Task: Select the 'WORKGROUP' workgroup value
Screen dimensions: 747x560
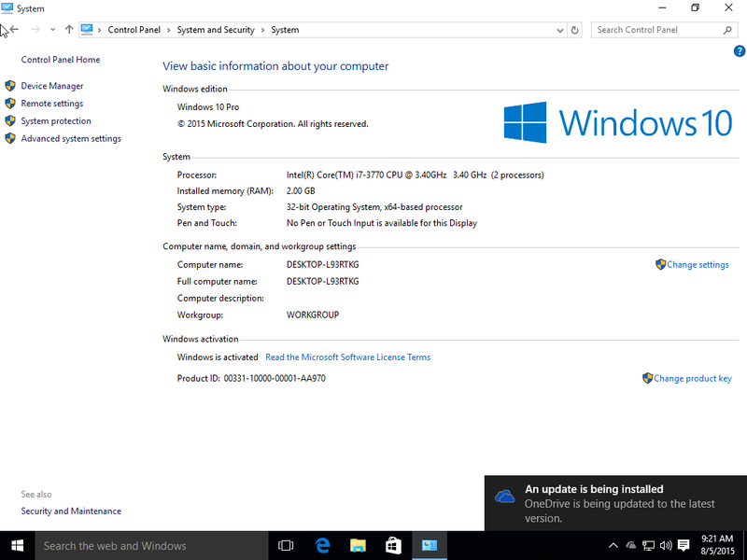Action: [x=313, y=315]
